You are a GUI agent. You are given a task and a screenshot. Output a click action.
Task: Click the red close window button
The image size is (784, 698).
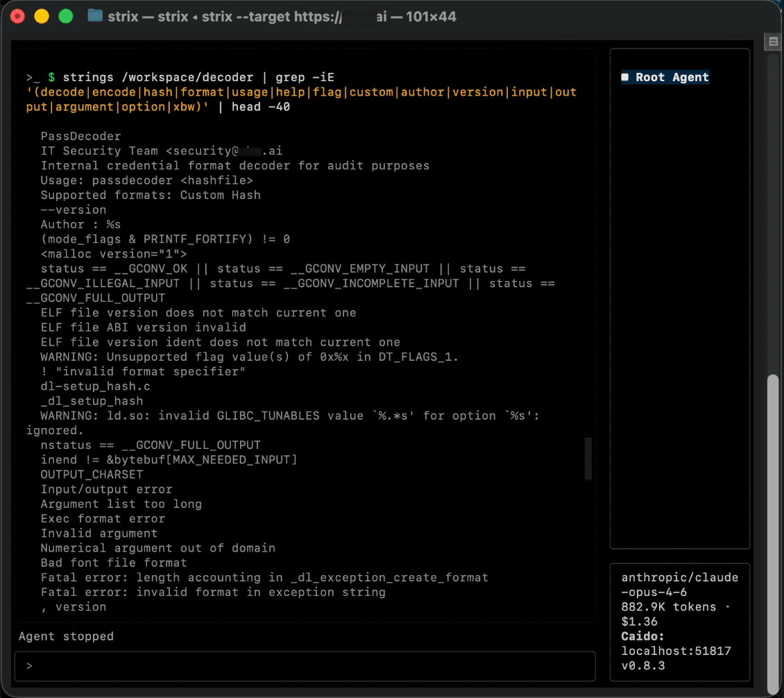(17, 17)
